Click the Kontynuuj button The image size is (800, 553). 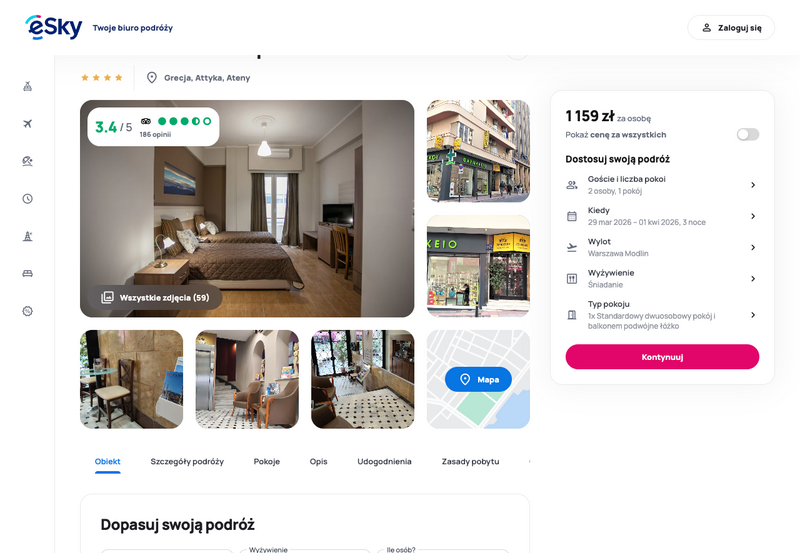662,357
